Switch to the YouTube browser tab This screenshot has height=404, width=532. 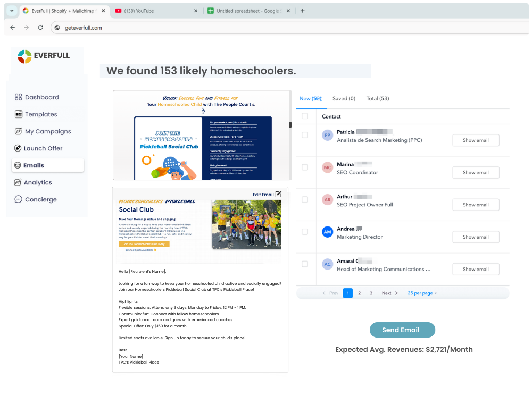pos(156,11)
